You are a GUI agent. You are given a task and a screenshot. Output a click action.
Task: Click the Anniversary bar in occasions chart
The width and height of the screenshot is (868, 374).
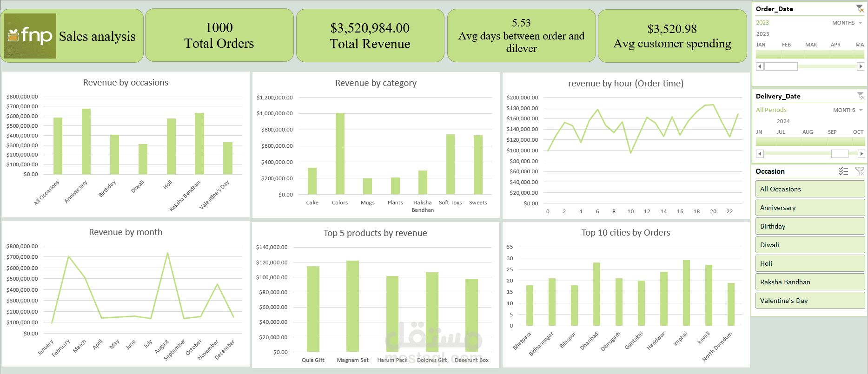(86, 142)
